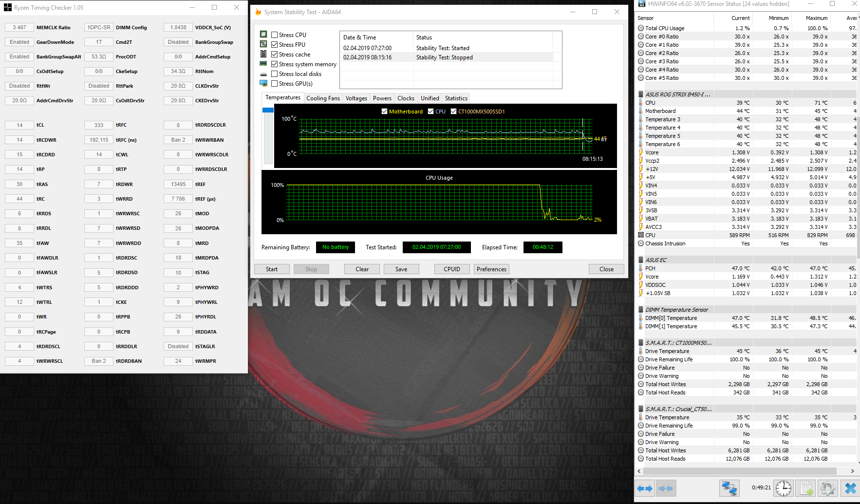Click the chip icon beside Stress cache

pos(263,54)
